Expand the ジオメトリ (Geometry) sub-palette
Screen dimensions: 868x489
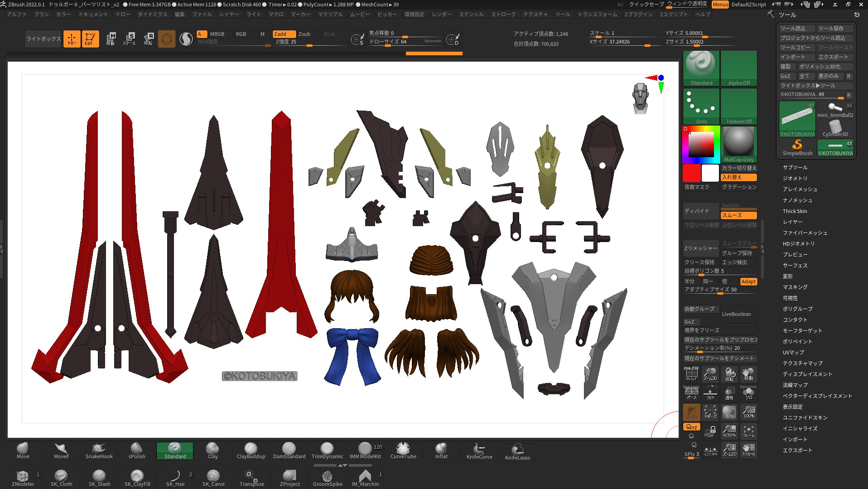pyautogui.click(x=795, y=178)
